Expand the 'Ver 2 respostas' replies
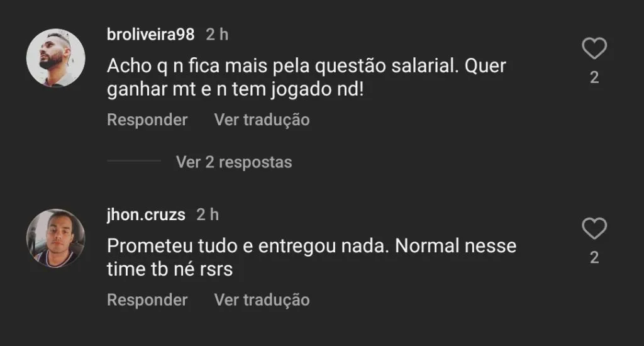The image size is (644, 346). pos(234,162)
